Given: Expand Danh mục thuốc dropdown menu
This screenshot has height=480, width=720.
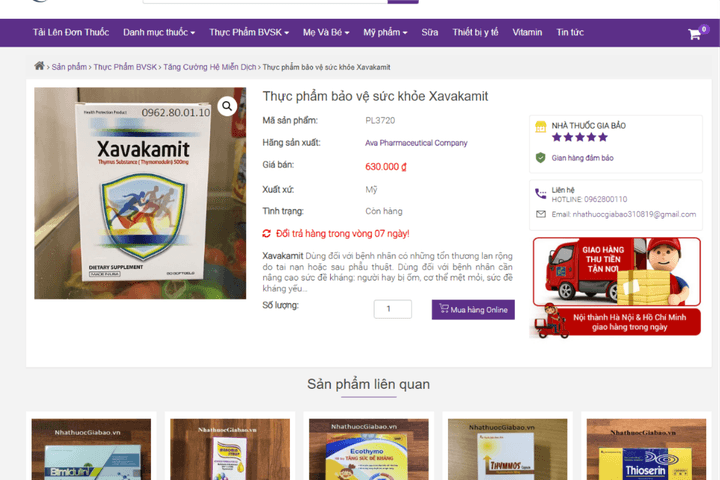Looking at the screenshot, I should pos(159,33).
